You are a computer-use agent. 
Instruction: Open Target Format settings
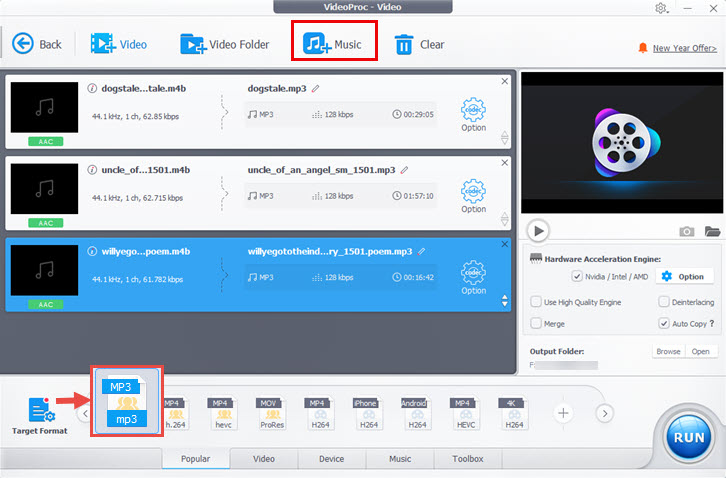tap(40, 416)
